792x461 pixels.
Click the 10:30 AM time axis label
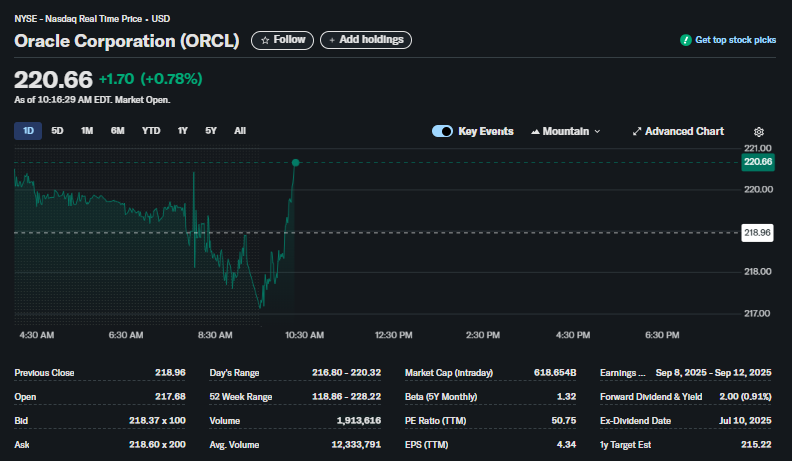pos(304,335)
